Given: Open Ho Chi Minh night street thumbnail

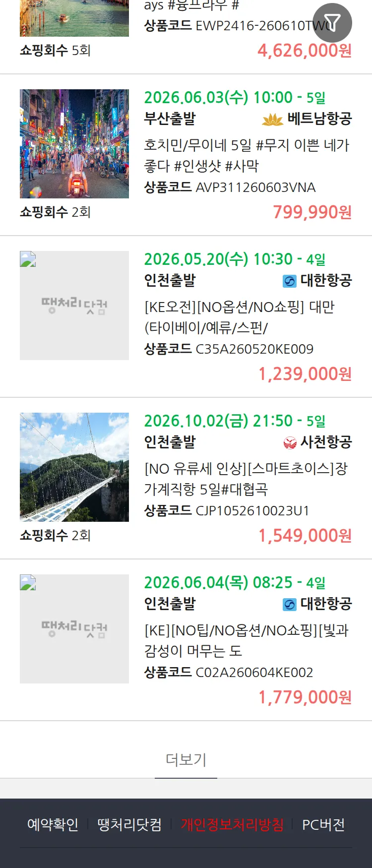Looking at the screenshot, I should [74, 144].
